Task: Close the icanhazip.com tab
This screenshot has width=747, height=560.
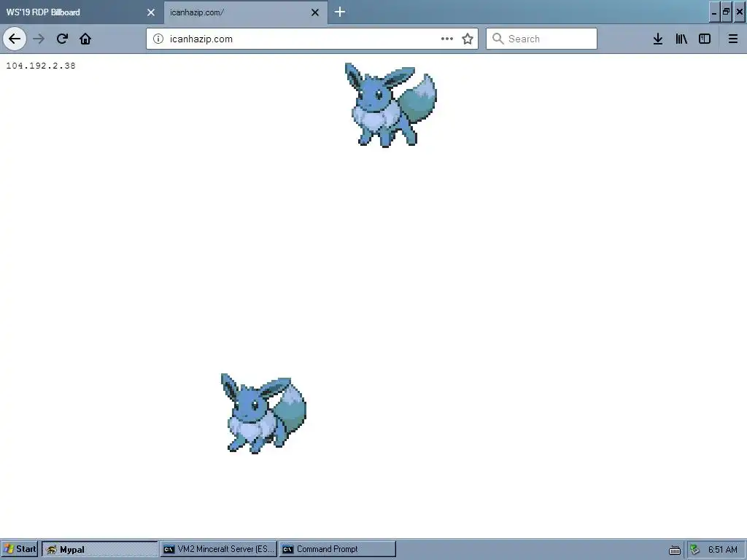Action: pyautogui.click(x=315, y=12)
